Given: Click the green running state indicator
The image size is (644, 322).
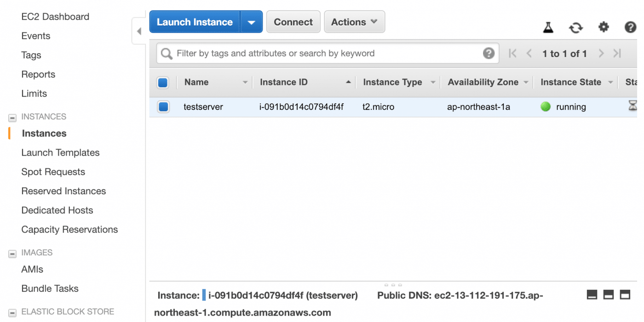Looking at the screenshot, I should (x=546, y=107).
